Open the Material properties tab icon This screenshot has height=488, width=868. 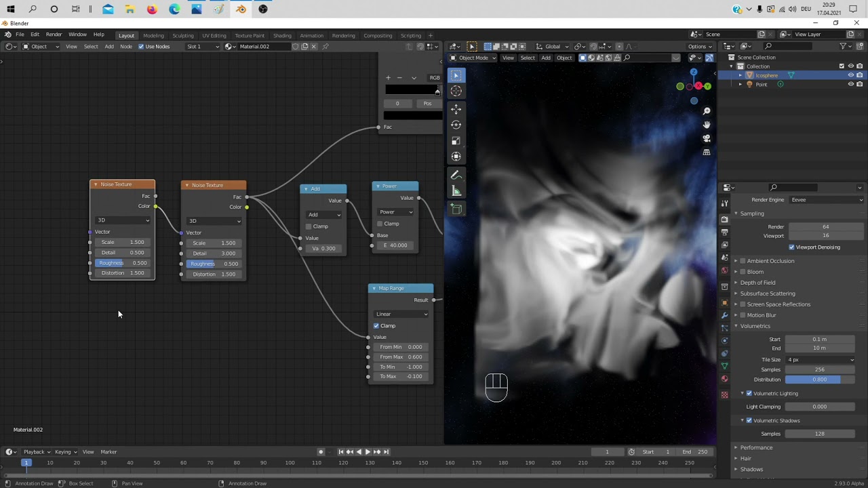tap(724, 379)
